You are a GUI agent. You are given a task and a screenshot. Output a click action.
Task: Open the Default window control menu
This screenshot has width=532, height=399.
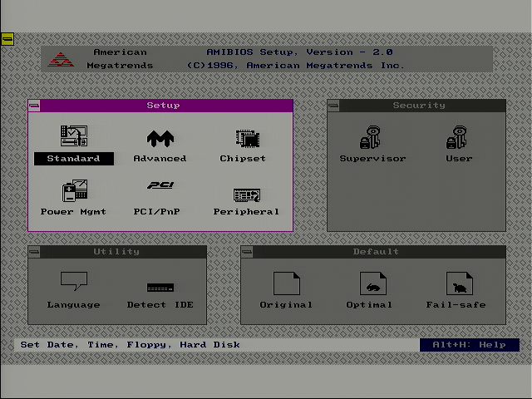pos(247,252)
